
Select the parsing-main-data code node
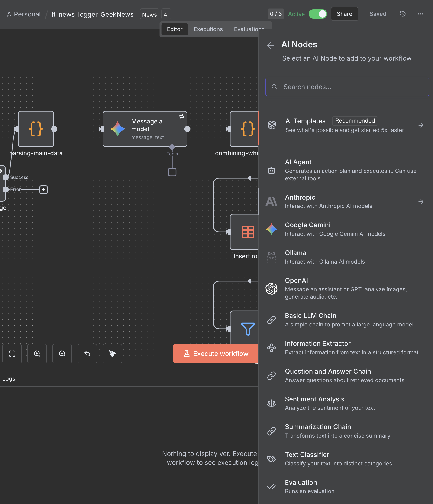36,129
